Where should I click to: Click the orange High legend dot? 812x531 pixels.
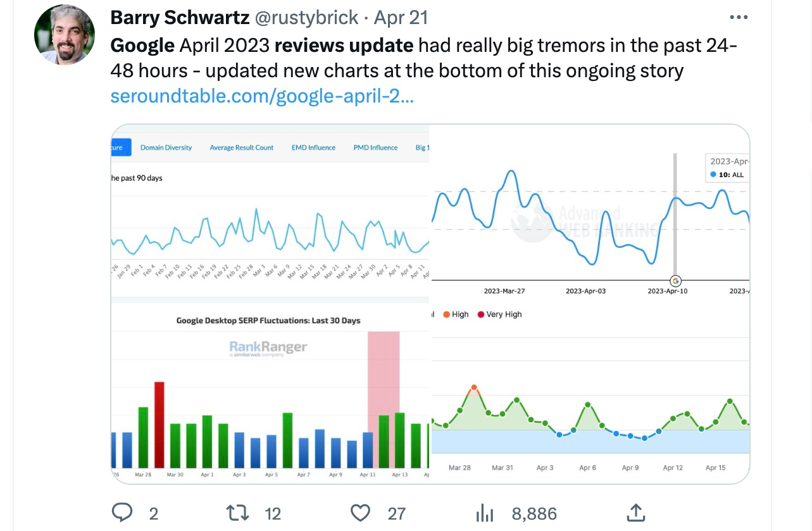446,315
